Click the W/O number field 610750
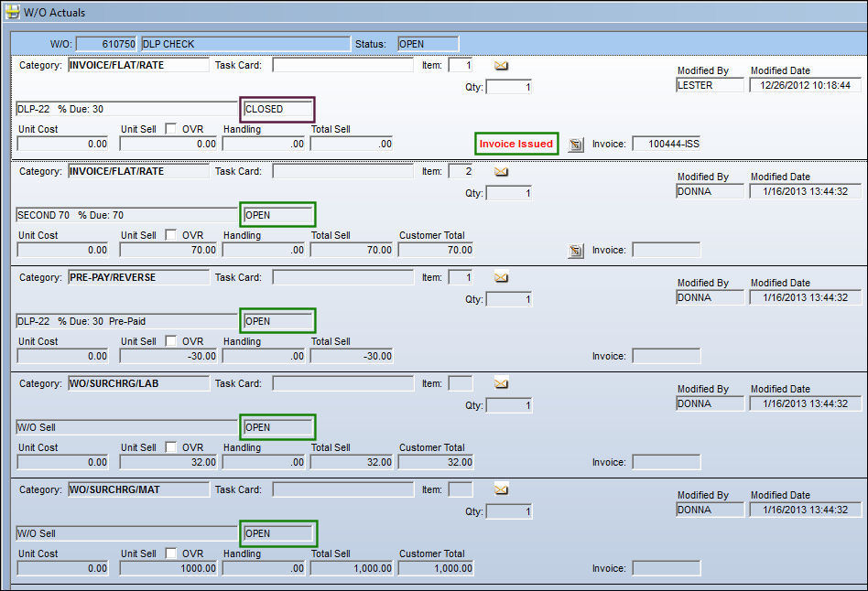The height and width of the screenshot is (591, 868). pyautogui.click(x=106, y=44)
